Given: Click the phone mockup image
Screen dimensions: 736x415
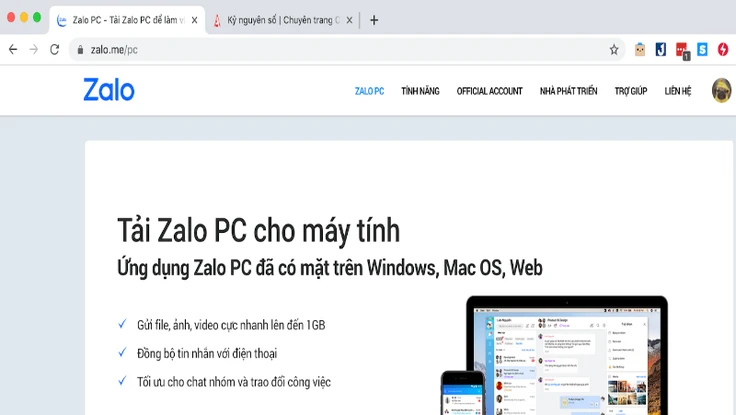Looking at the screenshot, I should (463, 393).
